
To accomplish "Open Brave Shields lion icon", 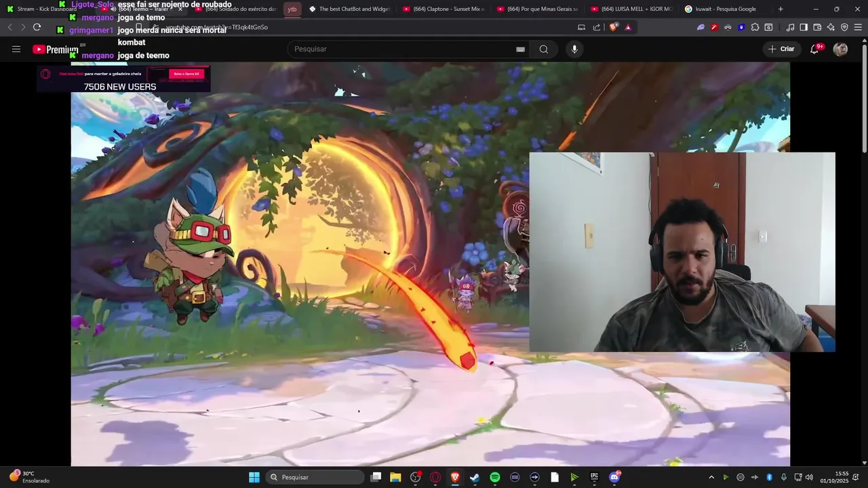I will pyautogui.click(x=613, y=27).
